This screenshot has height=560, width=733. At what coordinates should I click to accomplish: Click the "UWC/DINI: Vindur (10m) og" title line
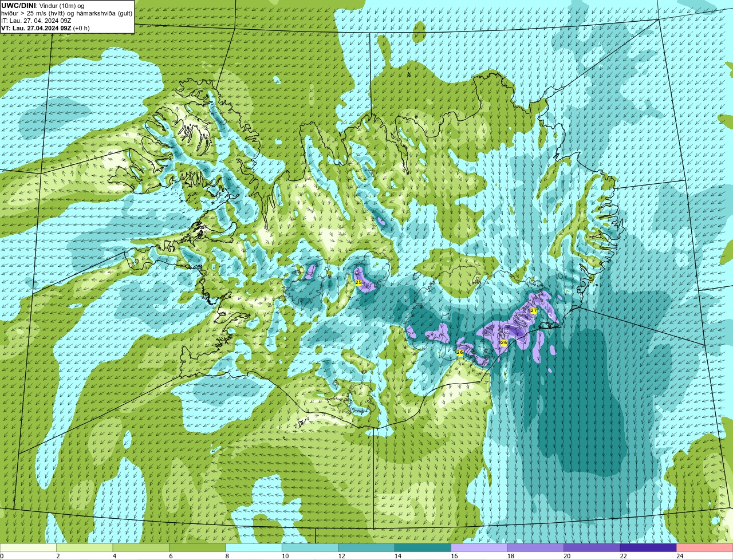[x=43, y=6]
